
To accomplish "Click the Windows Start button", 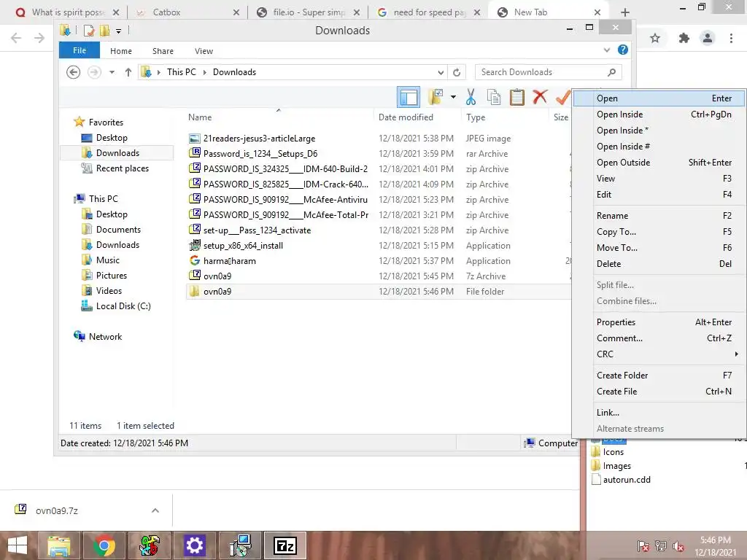I will click(18, 545).
